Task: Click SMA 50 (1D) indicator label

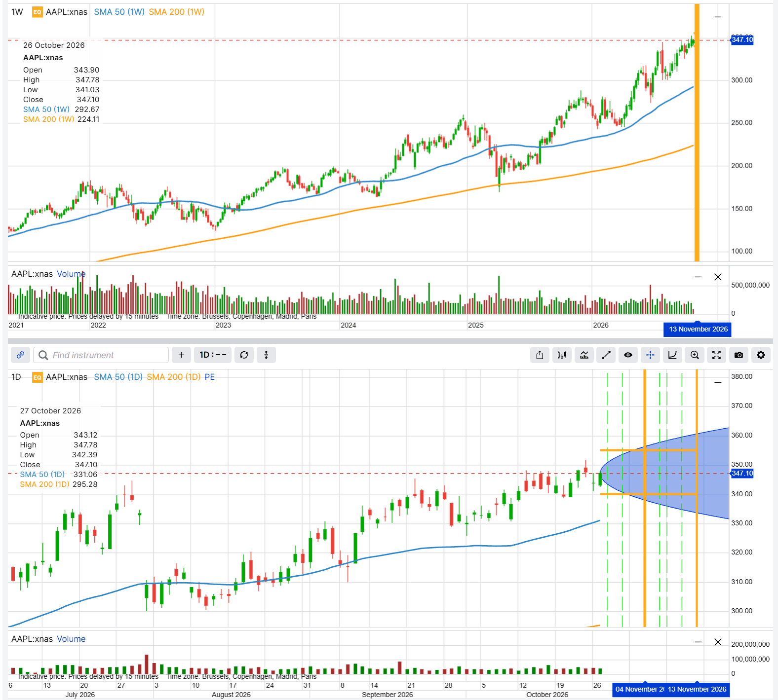Action: [x=118, y=377]
